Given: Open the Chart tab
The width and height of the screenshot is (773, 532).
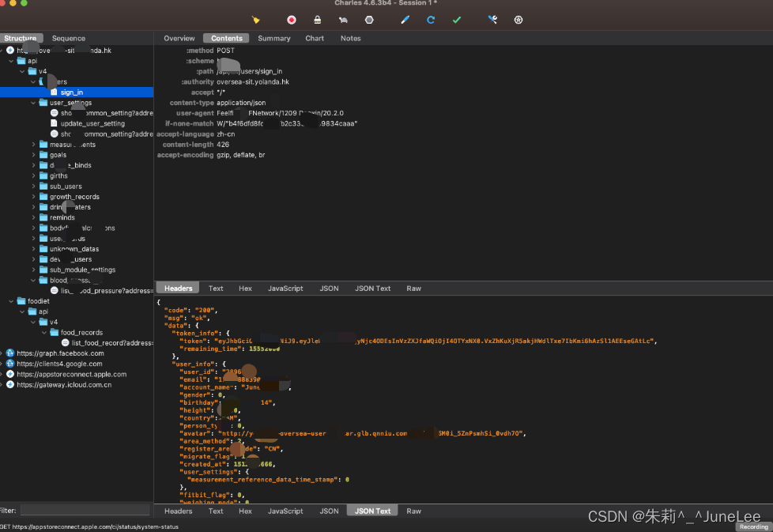Looking at the screenshot, I should tap(315, 38).
